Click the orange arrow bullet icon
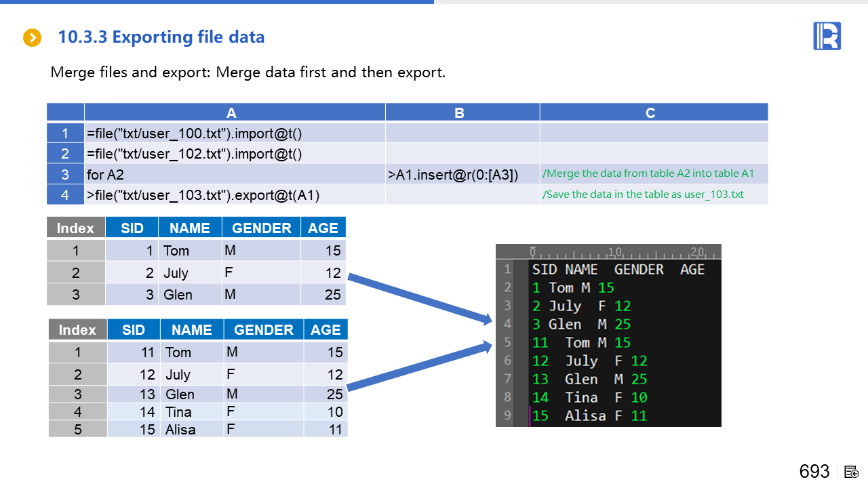Viewport: 868px width, 488px height. pos(32,38)
